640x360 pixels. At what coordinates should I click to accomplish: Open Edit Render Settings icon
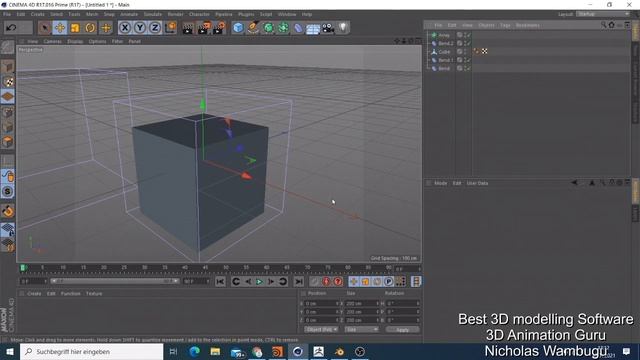(x=219, y=28)
